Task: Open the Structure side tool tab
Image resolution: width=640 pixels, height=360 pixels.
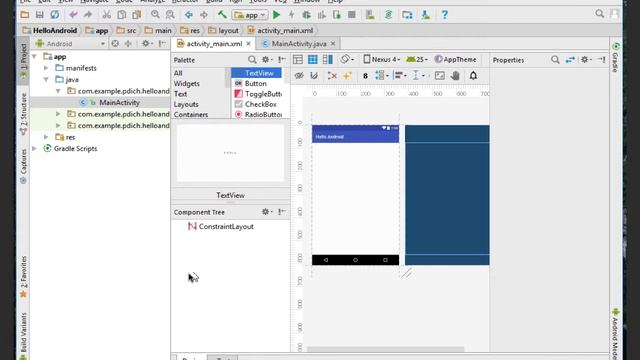Action: 23,114
